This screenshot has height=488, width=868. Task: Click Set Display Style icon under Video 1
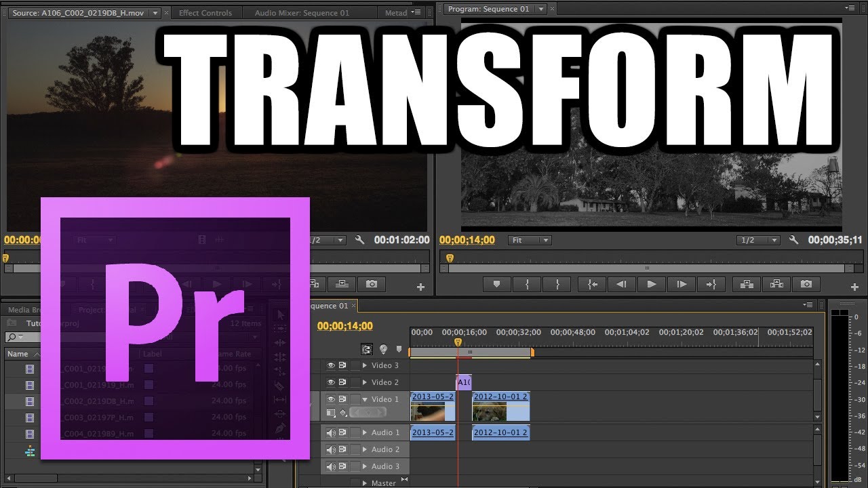click(x=331, y=412)
